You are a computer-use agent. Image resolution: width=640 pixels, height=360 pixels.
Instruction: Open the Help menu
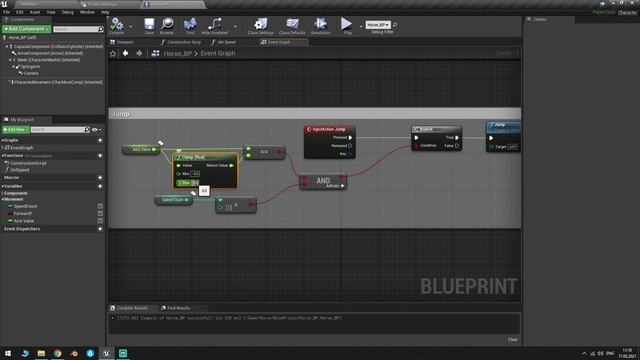pos(105,13)
